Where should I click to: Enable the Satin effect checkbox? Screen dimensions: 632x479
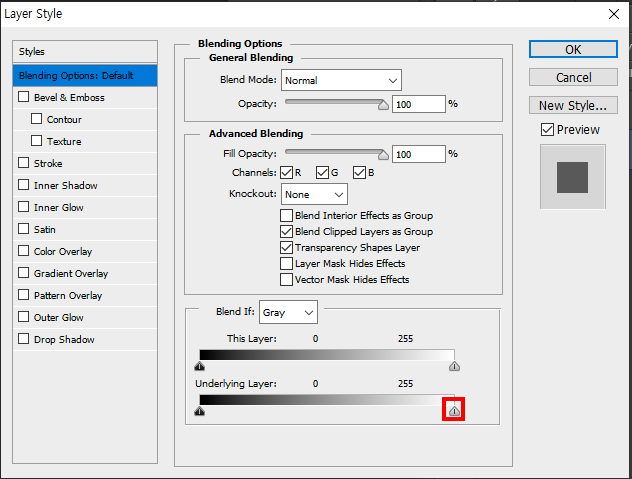[24, 229]
